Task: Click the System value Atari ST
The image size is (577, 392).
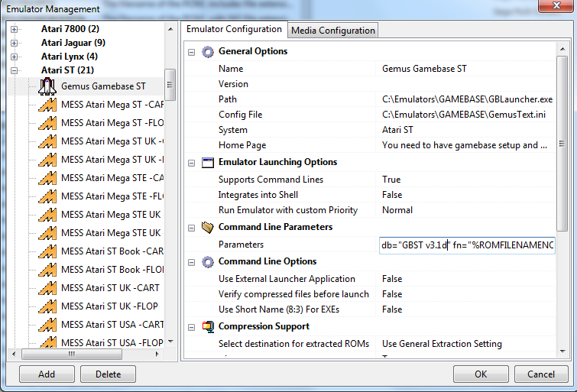Action: pos(397,130)
